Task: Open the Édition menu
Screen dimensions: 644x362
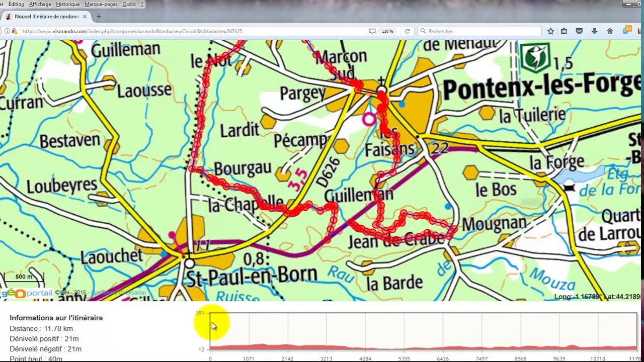Action: (x=16, y=4)
